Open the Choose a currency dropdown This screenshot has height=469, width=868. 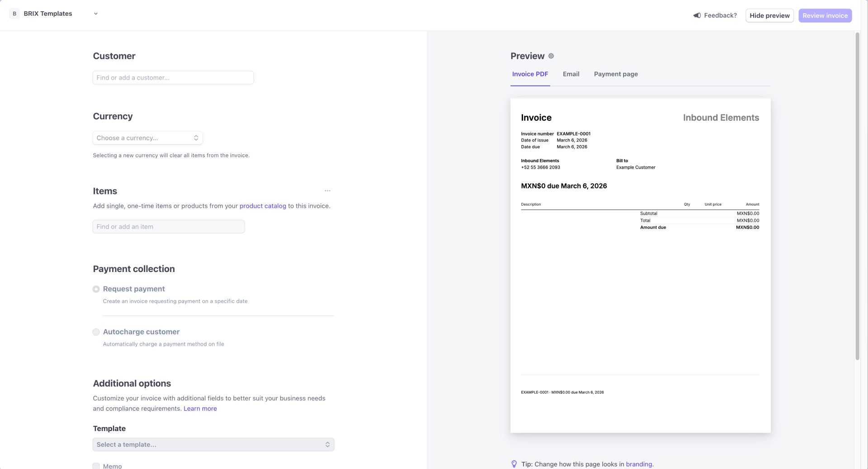(147, 138)
